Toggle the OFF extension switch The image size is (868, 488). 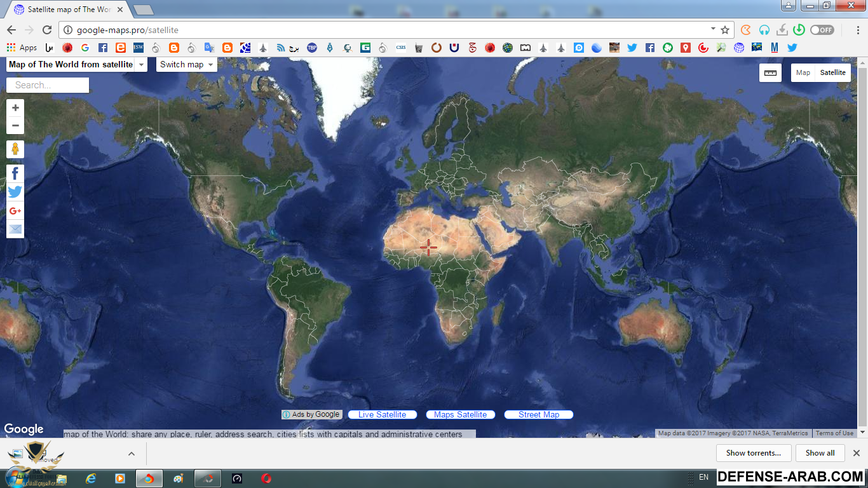pos(822,30)
